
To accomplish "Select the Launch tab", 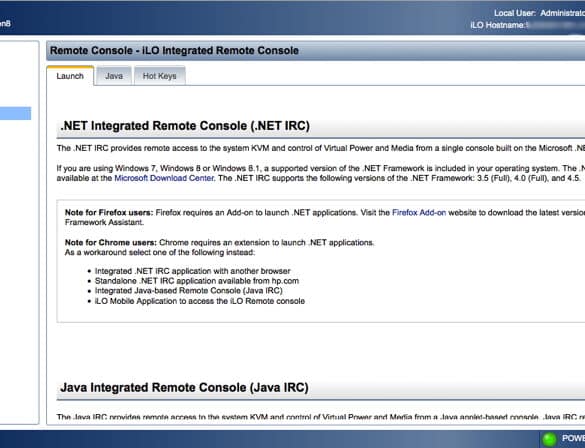I will tap(70, 76).
